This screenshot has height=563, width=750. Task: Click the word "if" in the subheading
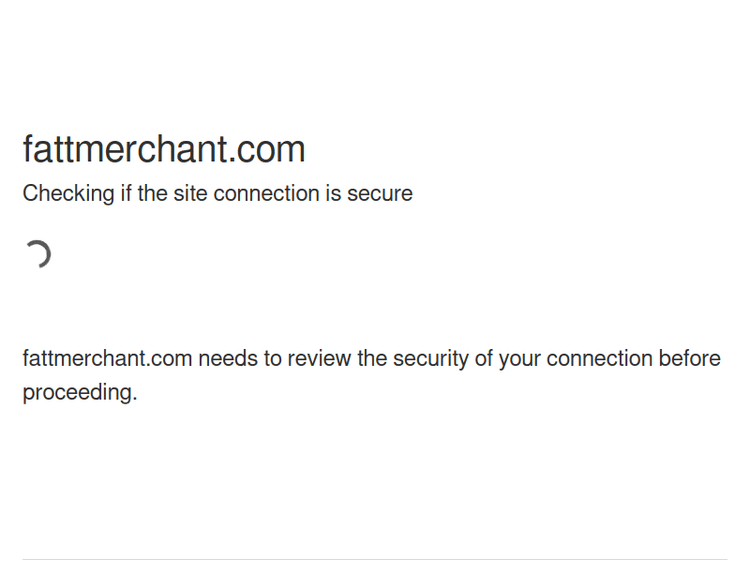point(126,194)
